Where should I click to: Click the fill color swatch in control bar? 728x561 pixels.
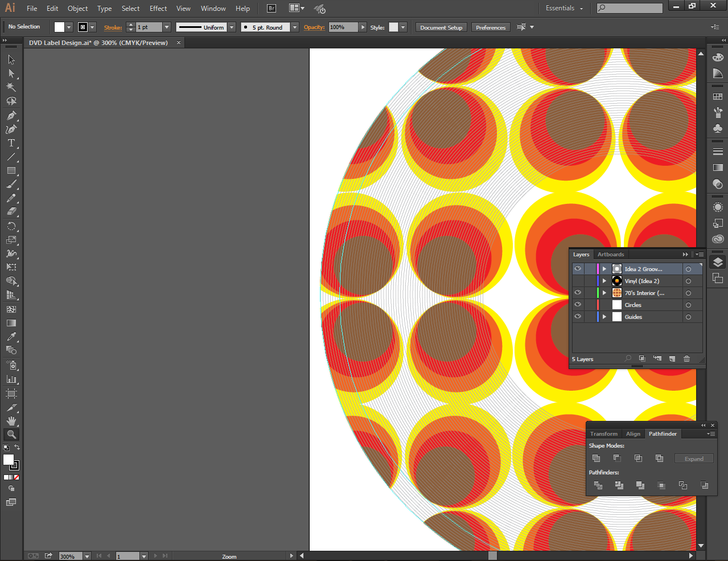59,27
